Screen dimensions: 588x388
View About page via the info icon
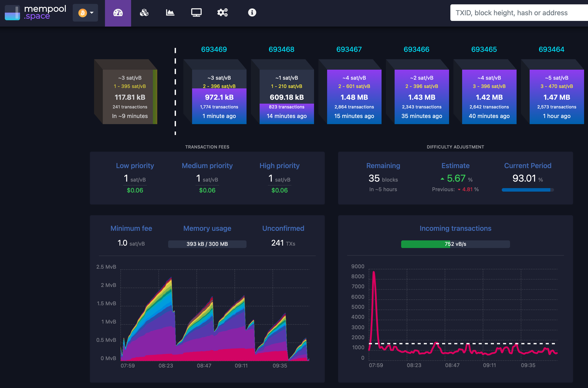tap(252, 13)
